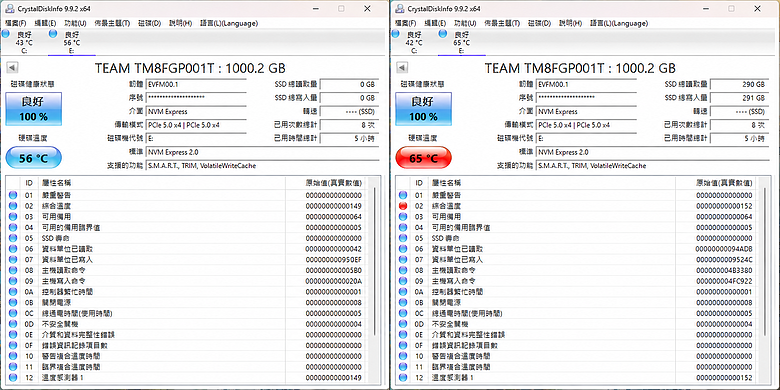This screenshot has height=390, width=780.
Task: Click raw value 0000000000580
Action: [x=333, y=271]
